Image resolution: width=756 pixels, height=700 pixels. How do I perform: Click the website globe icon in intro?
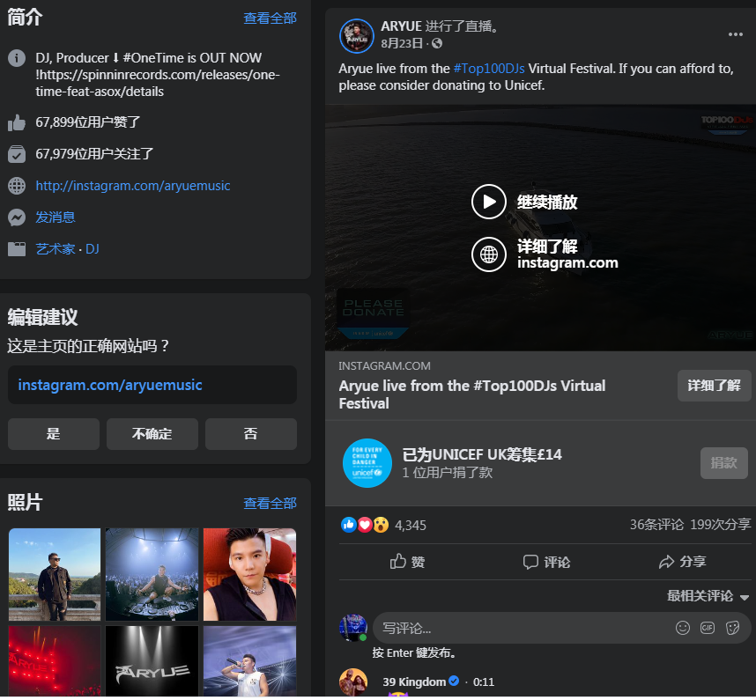17,186
